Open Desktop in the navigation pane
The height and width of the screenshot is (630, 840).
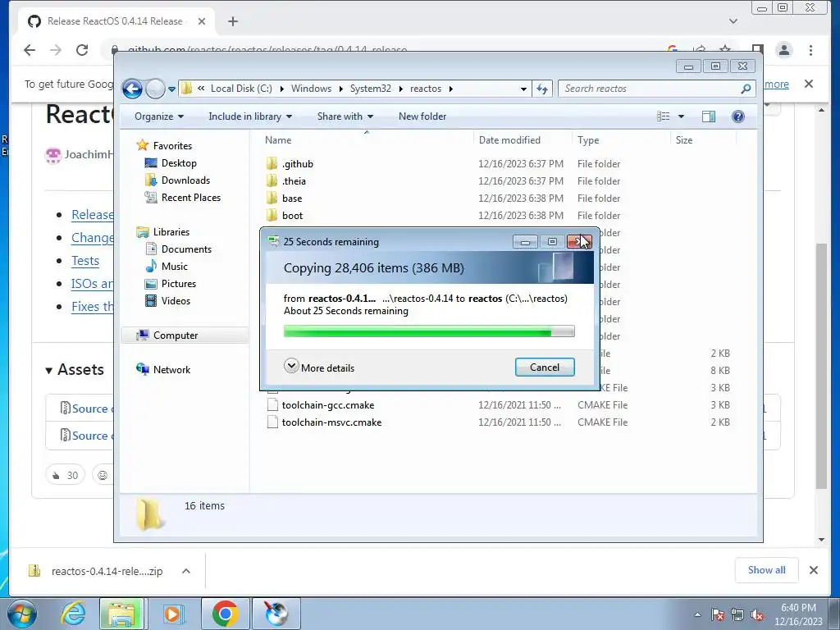click(179, 163)
